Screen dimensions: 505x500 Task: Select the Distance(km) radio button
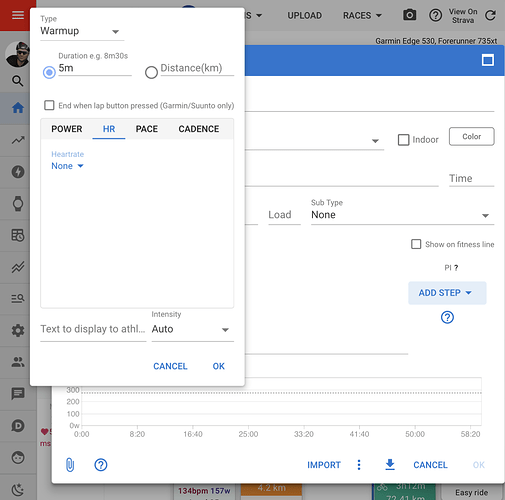pos(151,72)
